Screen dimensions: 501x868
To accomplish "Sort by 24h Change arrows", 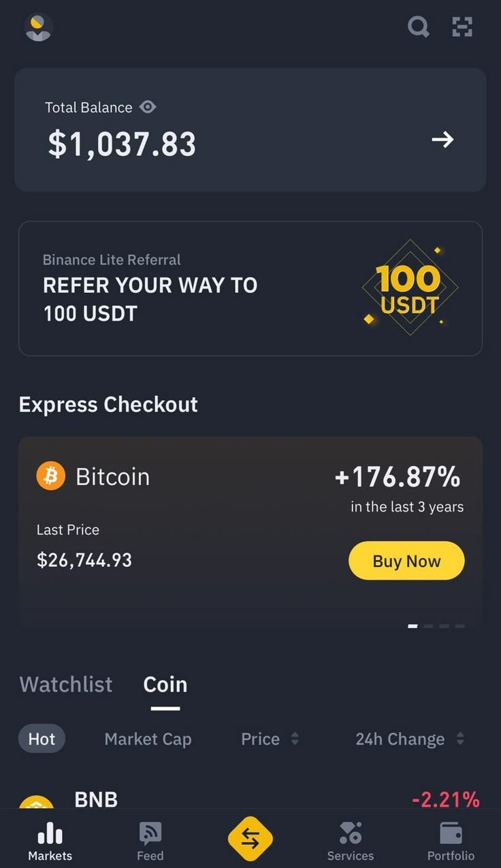I will tap(460, 739).
